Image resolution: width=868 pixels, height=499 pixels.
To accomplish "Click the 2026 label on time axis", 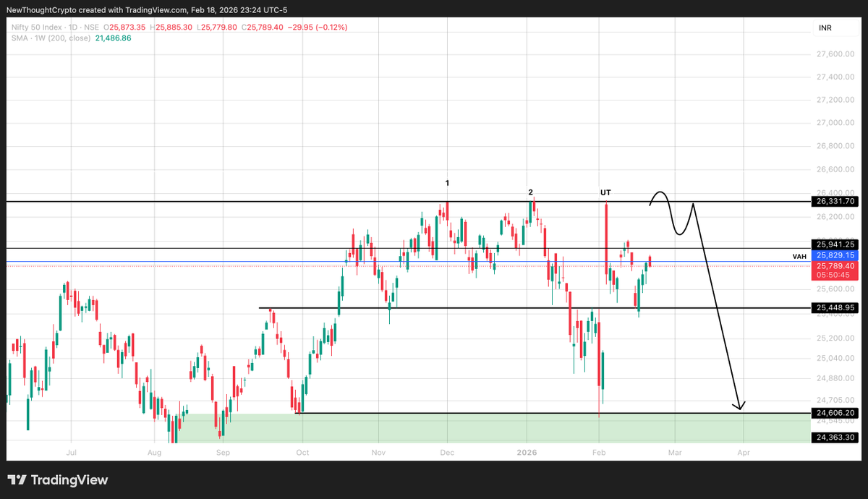I will 527,453.
